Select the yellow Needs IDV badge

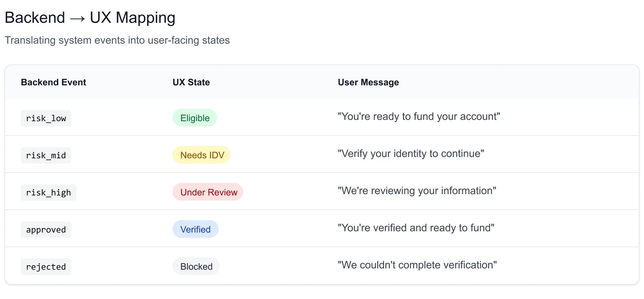pyautogui.click(x=202, y=155)
